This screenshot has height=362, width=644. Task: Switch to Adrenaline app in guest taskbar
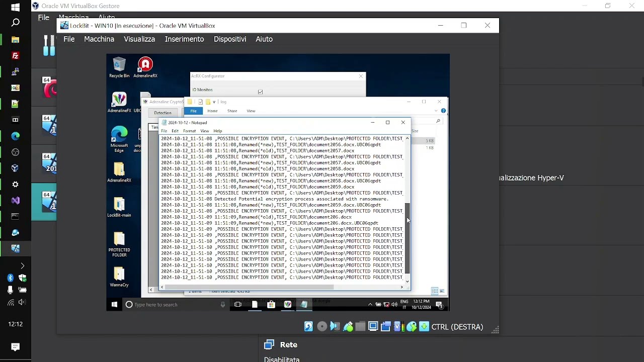288,304
